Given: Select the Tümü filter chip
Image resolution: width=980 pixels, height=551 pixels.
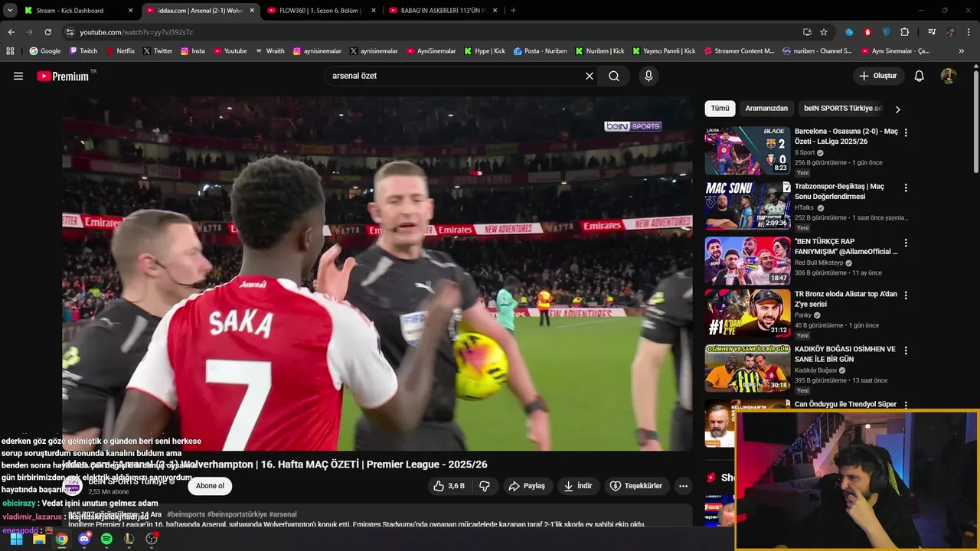Looking at the screenshot, I should coord(720,109).
